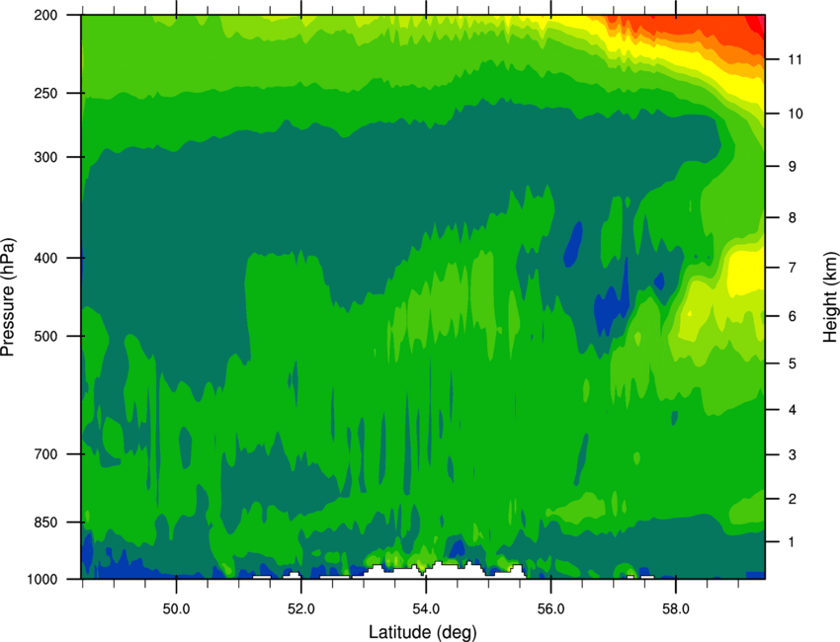Click the 6 km height tick label

[x=792, y=316]
